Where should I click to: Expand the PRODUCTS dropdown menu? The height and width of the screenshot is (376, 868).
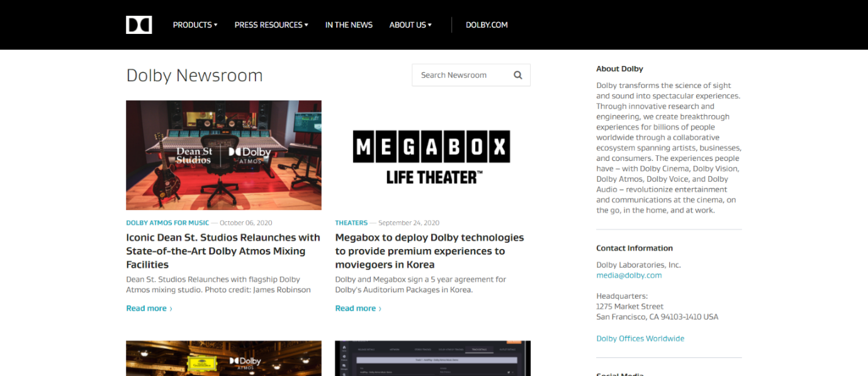pos(194,25)
